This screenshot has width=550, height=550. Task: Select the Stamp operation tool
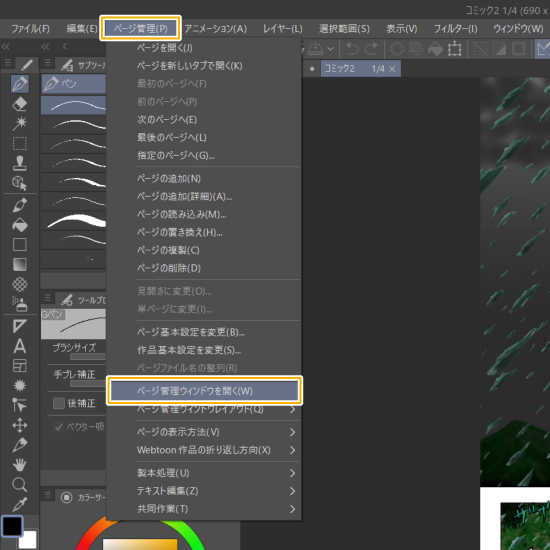tap(20, 163)
